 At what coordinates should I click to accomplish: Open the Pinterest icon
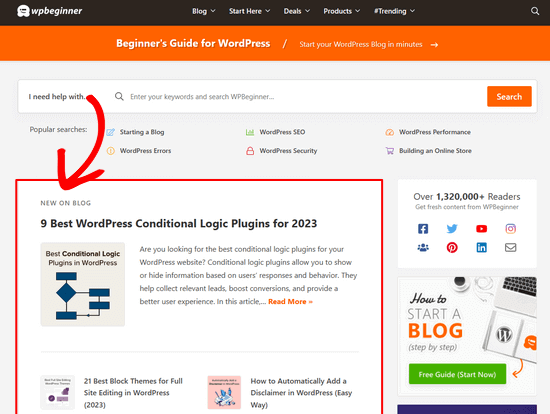[x=452, y=247]
